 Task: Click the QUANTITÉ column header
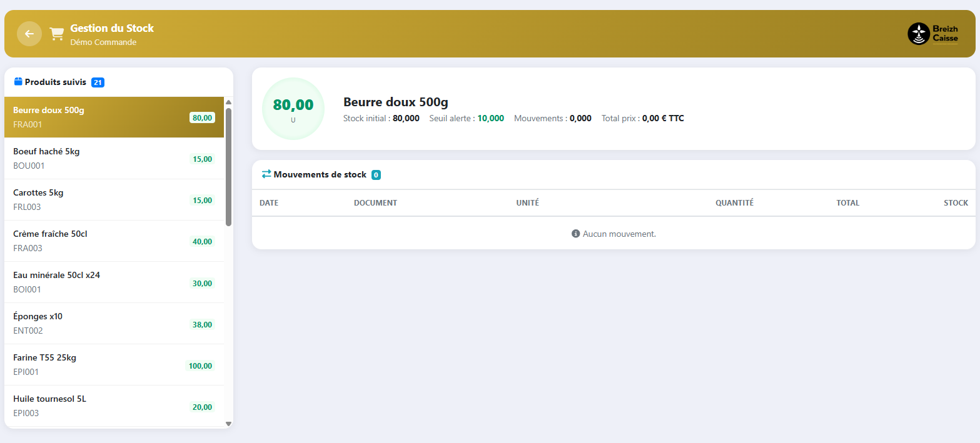(734, 203)
